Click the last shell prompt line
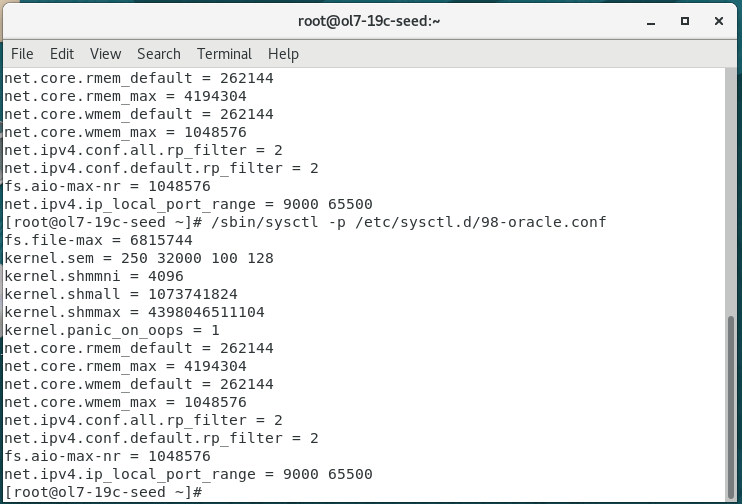 tap(104, 492)
